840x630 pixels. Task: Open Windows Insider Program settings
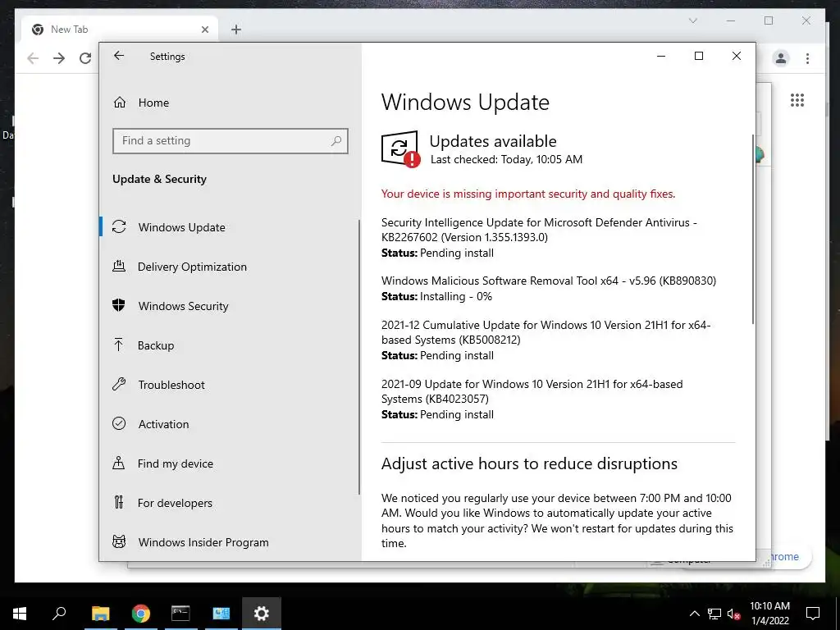[x=203, y=542]
